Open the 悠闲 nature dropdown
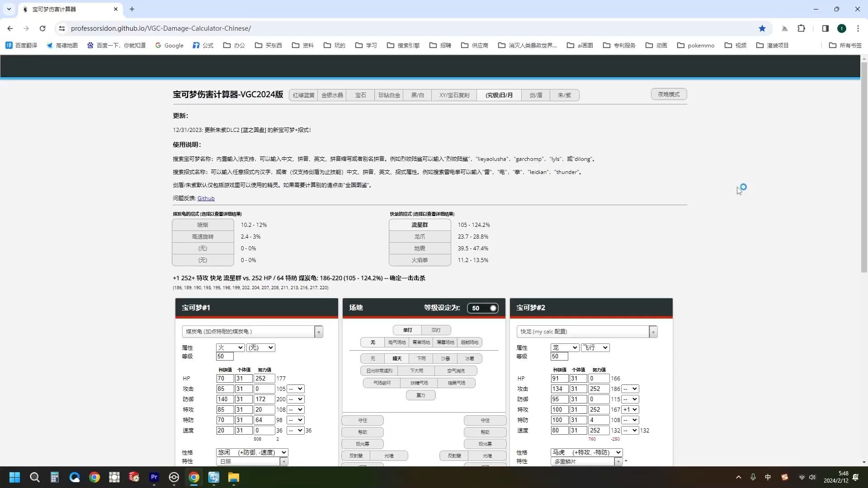 (x=252, y=452)
